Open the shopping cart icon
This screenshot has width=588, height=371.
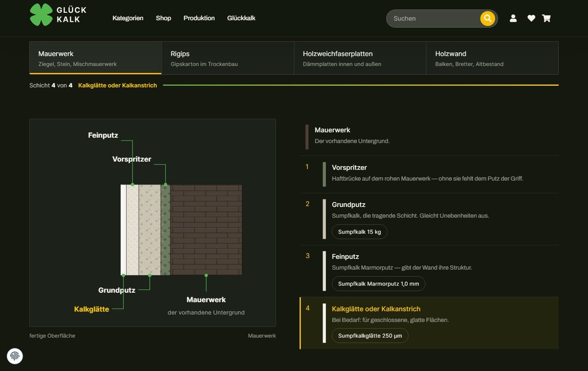tap(546, 18)
